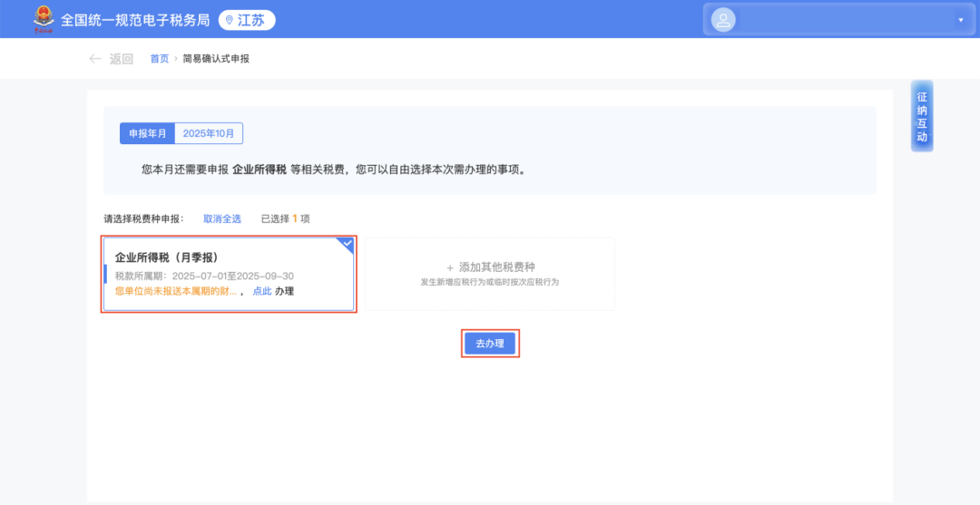
Task: Click the 点此 link in the tax card
Action: click(x=261, y=291)
